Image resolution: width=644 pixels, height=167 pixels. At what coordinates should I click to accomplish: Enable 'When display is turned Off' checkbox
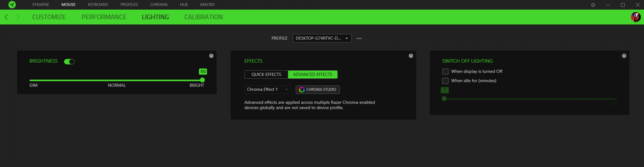coord(445,72)
